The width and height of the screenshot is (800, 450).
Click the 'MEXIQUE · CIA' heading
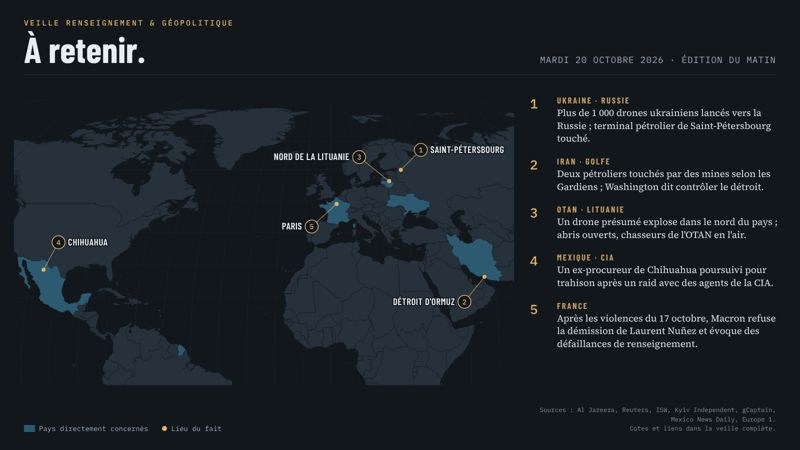(x=585, y=258)
